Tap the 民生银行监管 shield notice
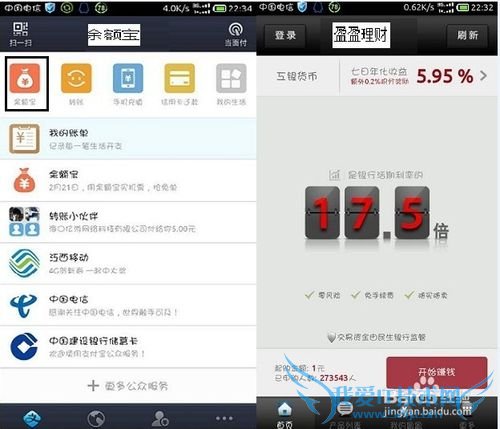 point(377,337)
